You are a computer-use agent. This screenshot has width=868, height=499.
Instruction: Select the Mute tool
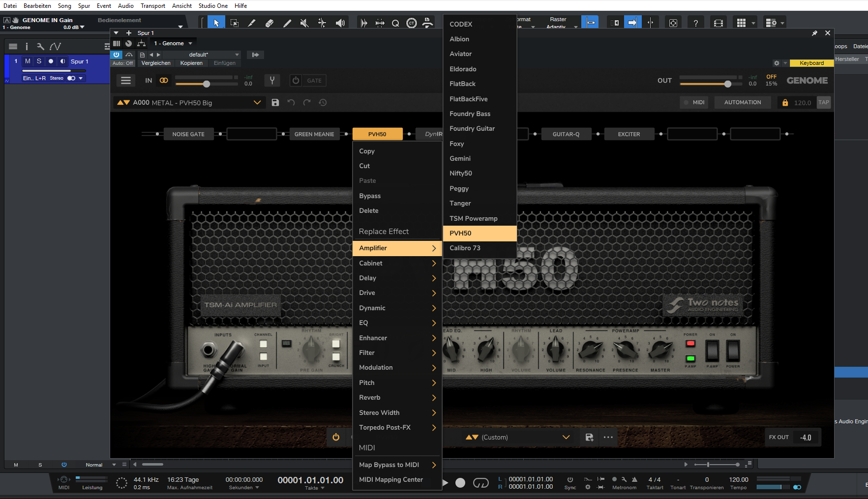tap(304, 23)
